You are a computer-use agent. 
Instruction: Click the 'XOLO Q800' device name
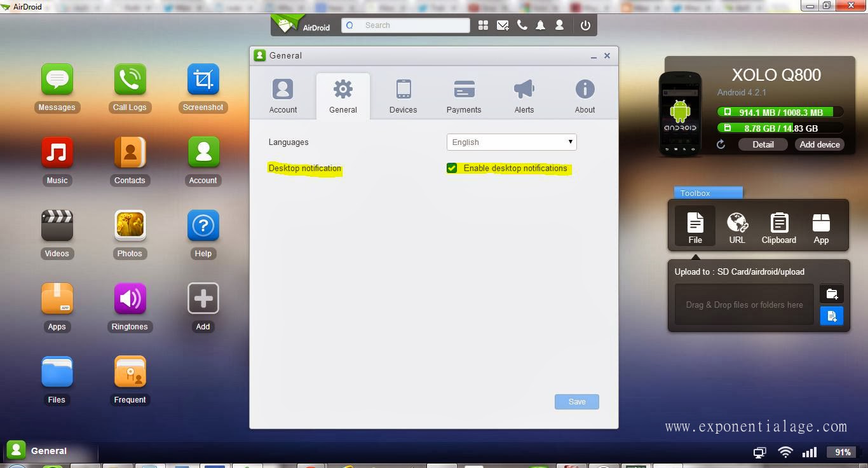coord(776,75)
